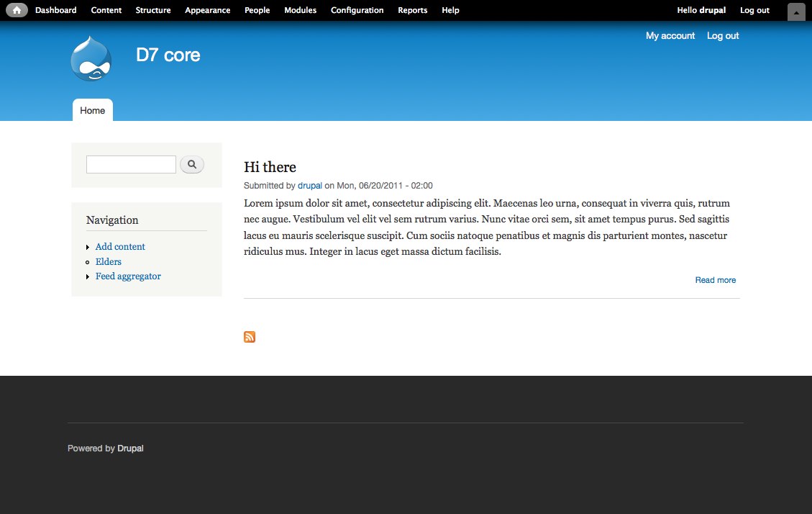Expand the Add content menu arrow
The image size is (812, 514).
88,247
